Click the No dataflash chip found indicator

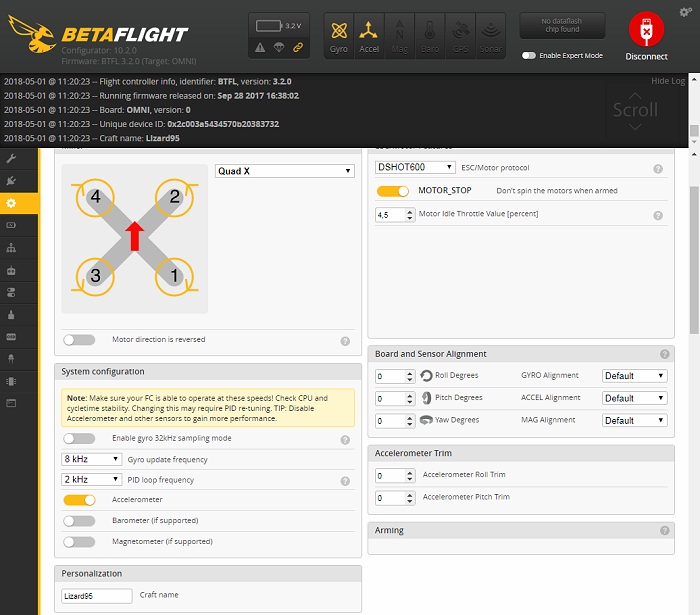(x=562, y=25)
